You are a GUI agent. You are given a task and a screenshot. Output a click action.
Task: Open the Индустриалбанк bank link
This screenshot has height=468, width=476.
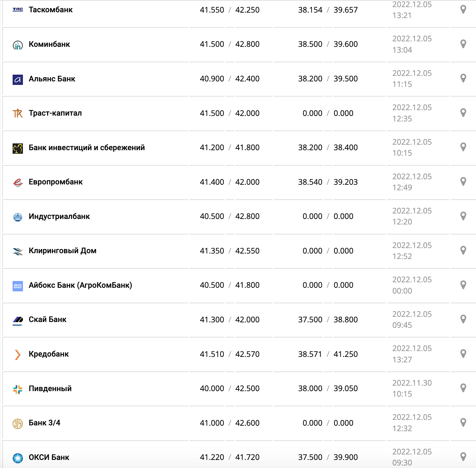(x=59, y=216)
